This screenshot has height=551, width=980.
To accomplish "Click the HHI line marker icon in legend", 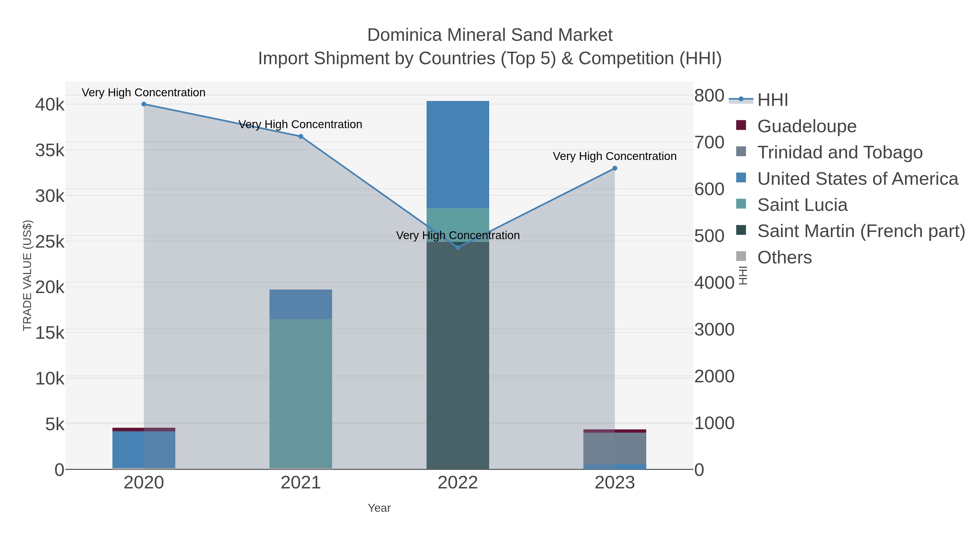I will point(741,99).
